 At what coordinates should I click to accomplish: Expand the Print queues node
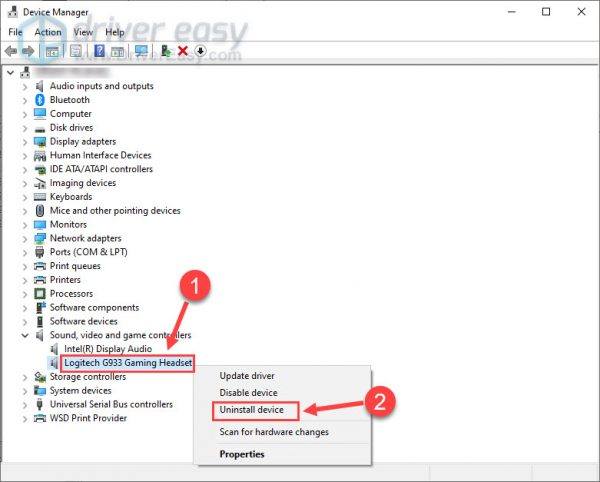pos(25,266)
